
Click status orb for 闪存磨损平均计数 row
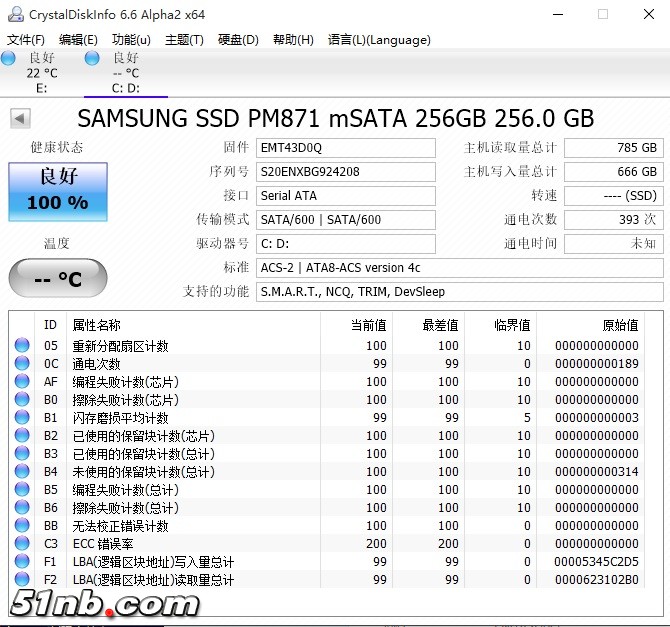pyautogui.click(x=22, y=418)
